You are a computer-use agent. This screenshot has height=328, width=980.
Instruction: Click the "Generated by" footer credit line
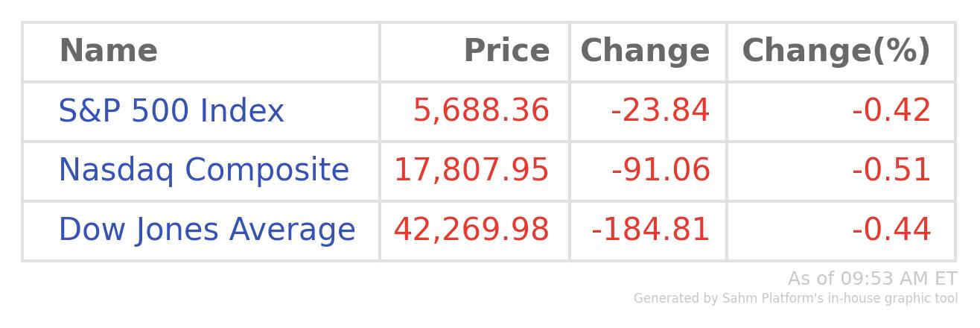(795, 299)
